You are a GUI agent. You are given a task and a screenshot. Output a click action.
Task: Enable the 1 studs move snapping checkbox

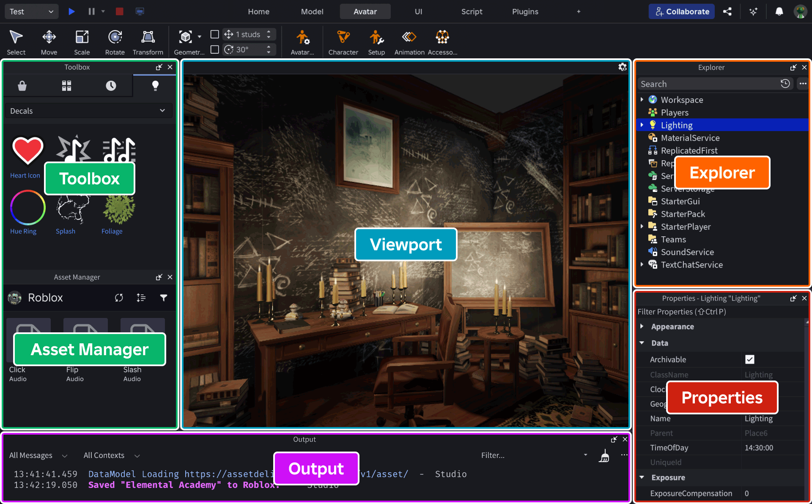[x=215, y=34]
